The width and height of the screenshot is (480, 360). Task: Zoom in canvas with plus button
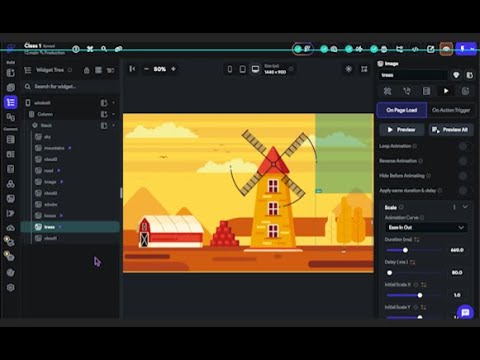coord(173,69)
